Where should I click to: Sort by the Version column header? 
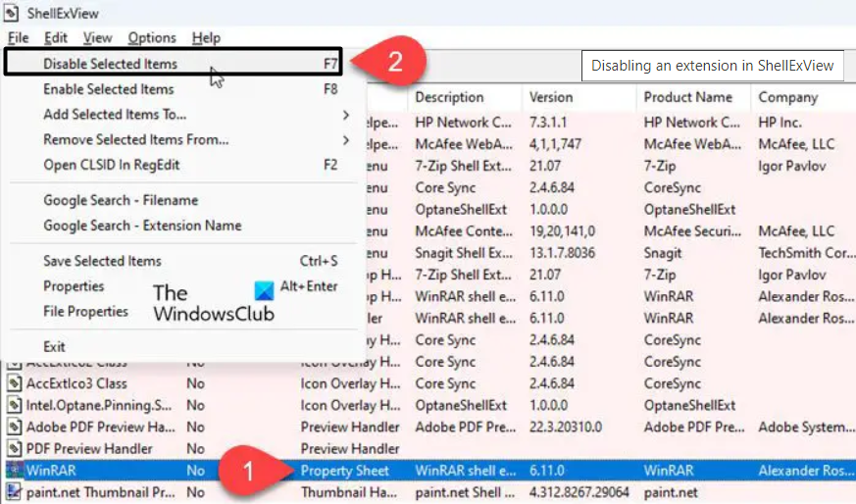pos(551,97)
